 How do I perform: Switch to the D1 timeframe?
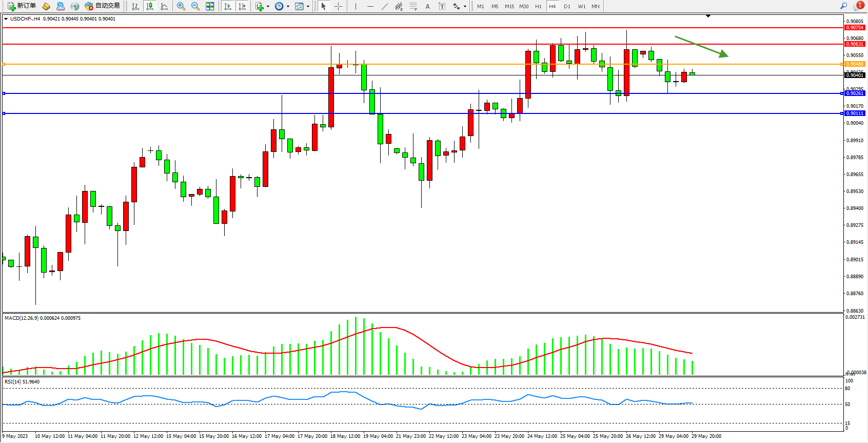click(567, 6)
